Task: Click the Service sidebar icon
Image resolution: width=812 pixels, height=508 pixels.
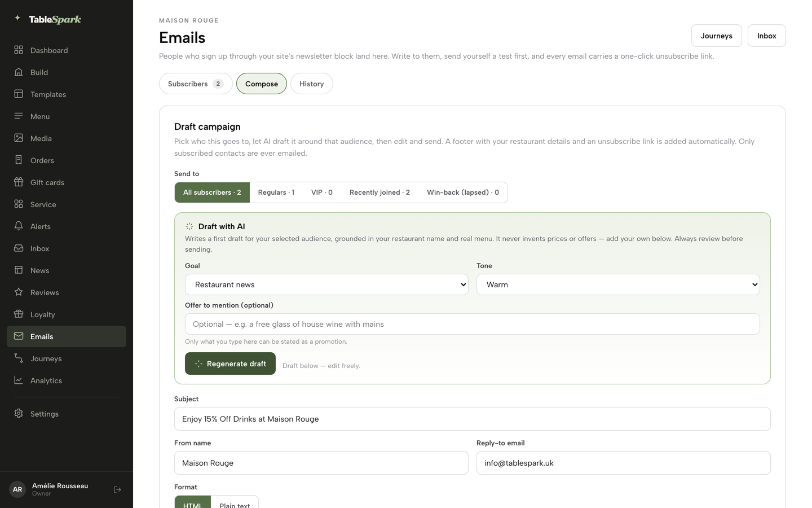Action: pos(19,204)
